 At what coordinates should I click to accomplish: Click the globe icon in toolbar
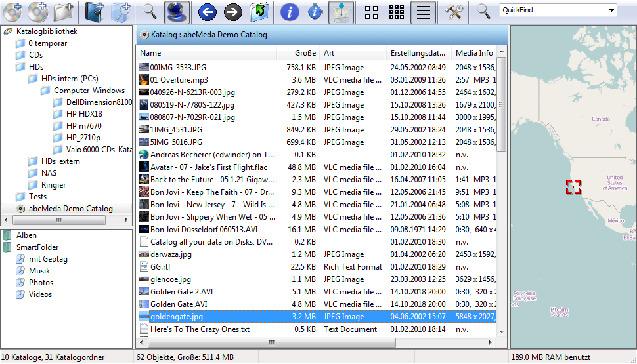click(177, 11)
